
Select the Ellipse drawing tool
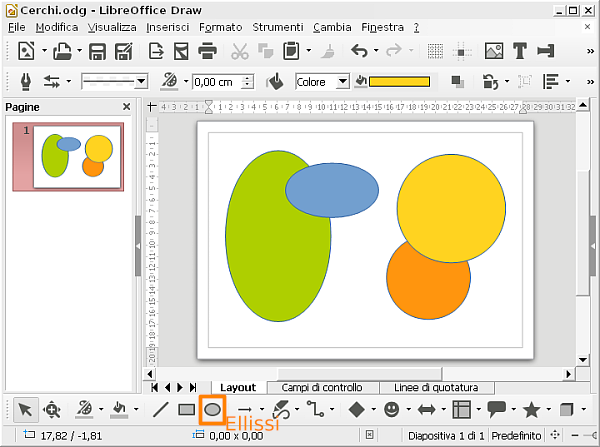point(212,409)
